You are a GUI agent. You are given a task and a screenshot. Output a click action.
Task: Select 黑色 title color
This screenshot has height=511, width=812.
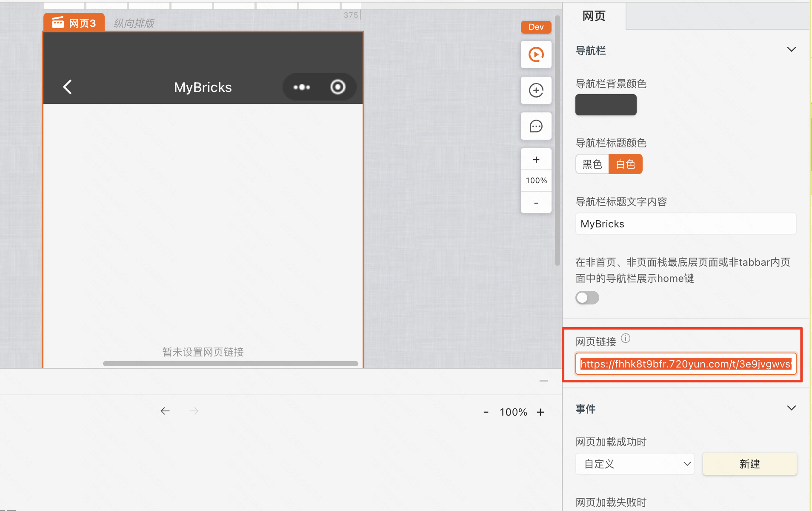click(592, 164)
